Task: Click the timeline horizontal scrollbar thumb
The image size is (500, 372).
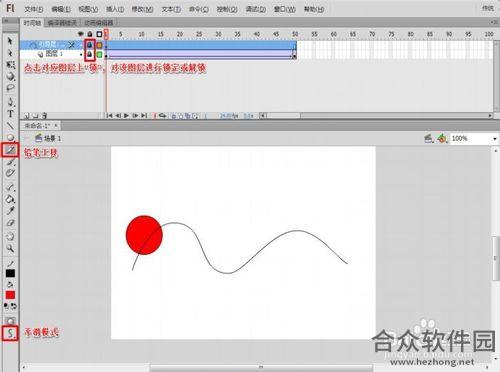Action: (x=283, y=116)
